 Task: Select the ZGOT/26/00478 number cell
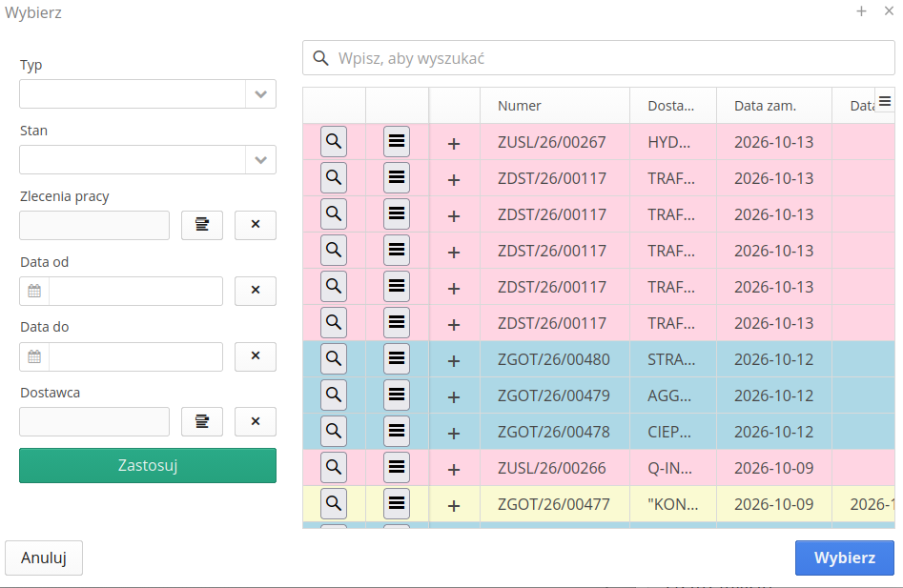coord(555,432)
